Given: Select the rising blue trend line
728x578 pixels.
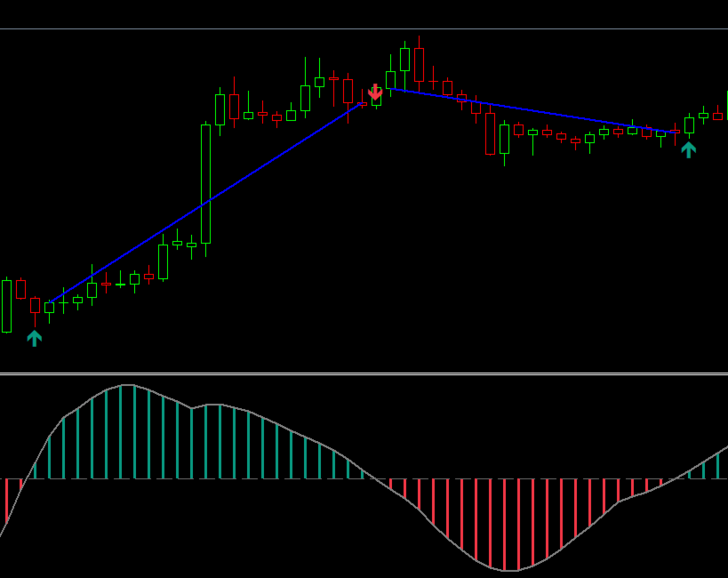Looking at the screenshot, I should pos(206,203).
